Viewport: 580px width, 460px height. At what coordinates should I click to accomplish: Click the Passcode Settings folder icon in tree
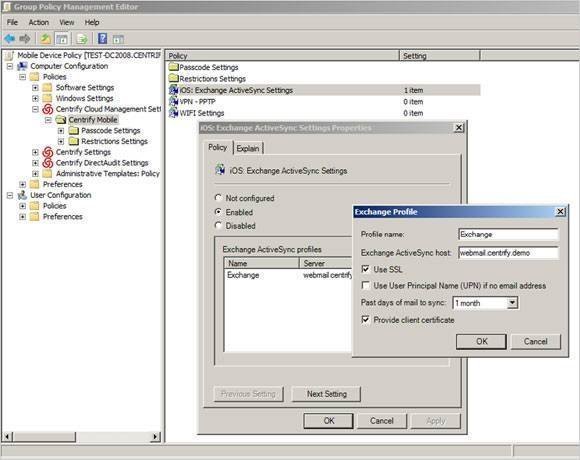click(x=74, y=131)
